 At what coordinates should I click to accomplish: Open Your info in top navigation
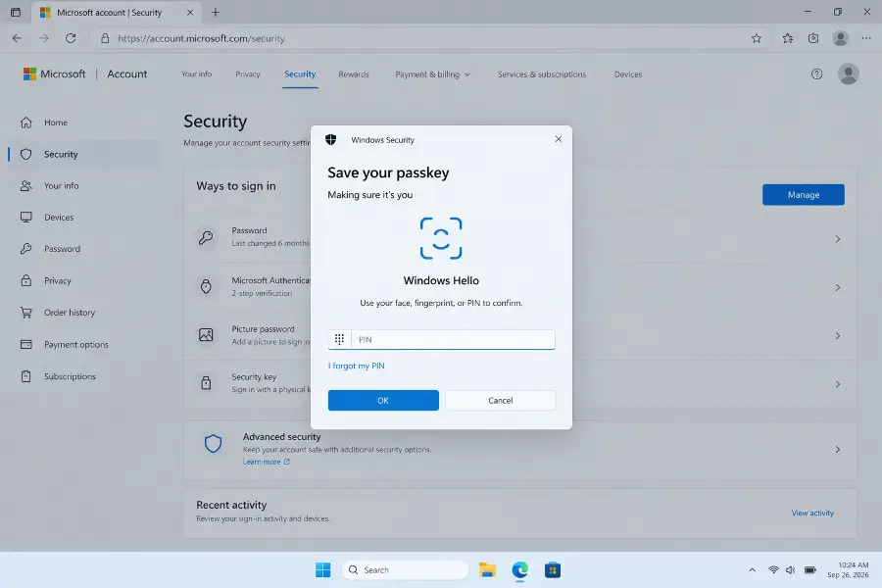[196, 74]
